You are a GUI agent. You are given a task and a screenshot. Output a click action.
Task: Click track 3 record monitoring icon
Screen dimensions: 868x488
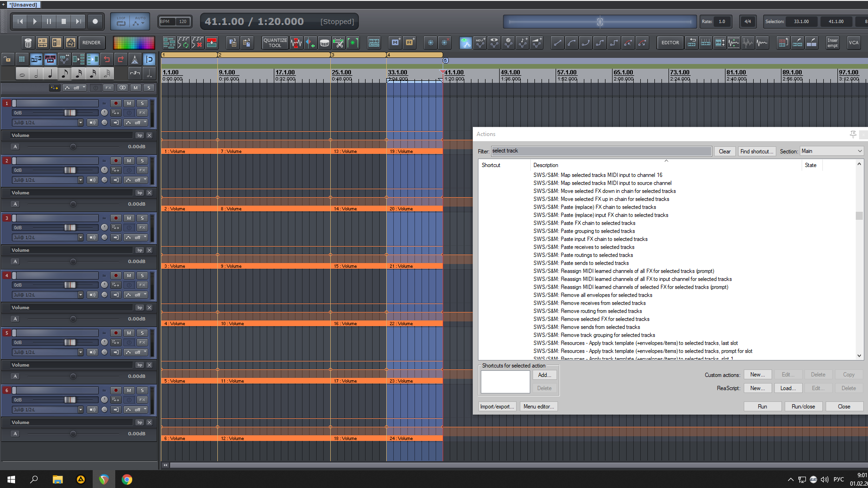(92, 237)
